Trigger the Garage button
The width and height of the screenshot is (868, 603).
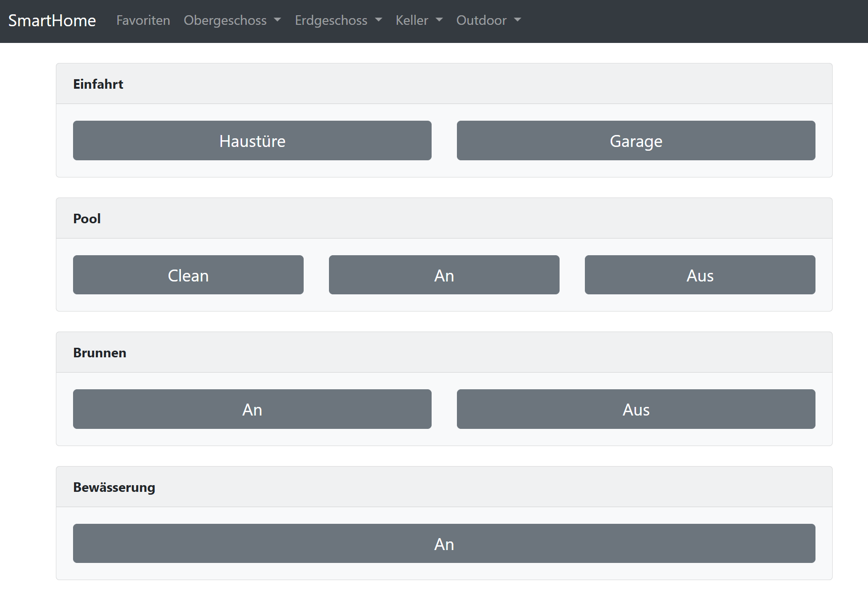coord(635,141)
